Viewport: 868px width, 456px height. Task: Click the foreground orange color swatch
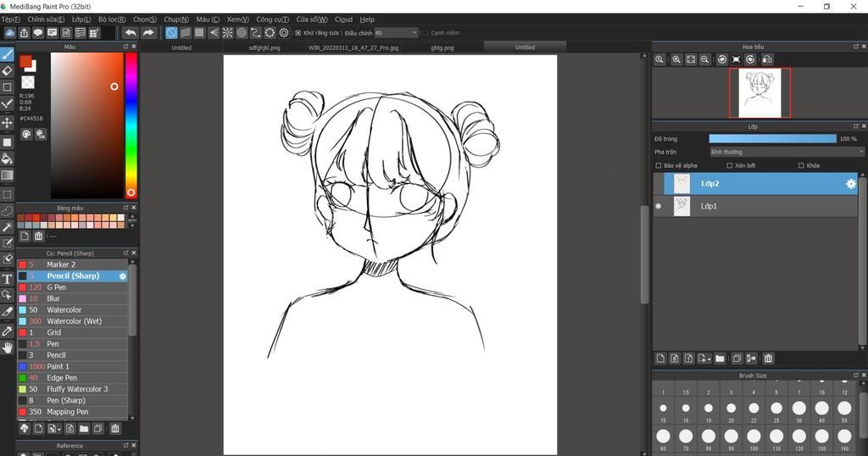tap(25, 61)
